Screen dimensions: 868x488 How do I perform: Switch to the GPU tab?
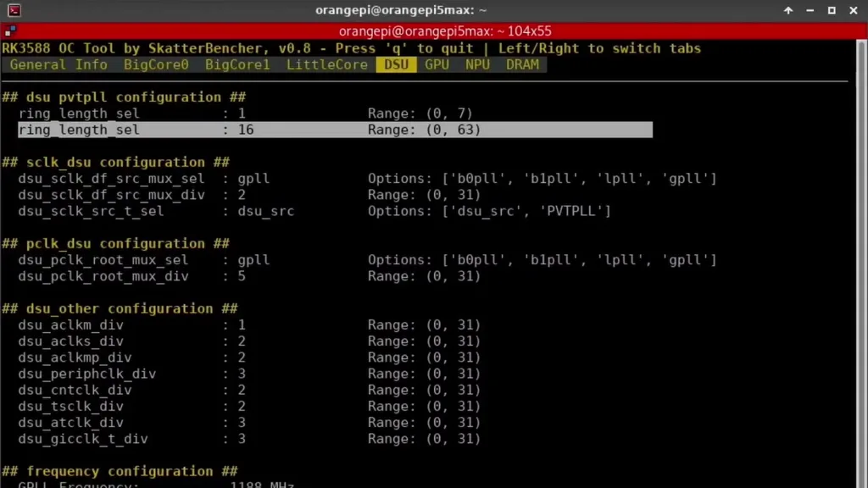point(437,64)
